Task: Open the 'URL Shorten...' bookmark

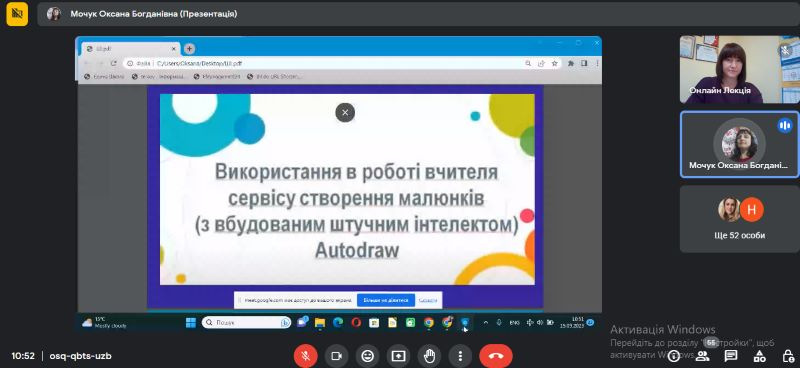Action: coord(274,77)
